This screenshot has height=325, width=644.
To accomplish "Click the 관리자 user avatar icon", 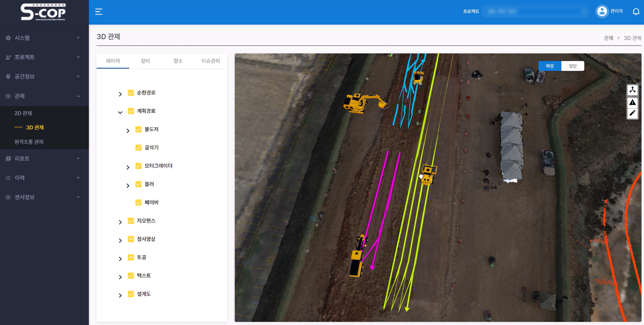I will 602,11.
